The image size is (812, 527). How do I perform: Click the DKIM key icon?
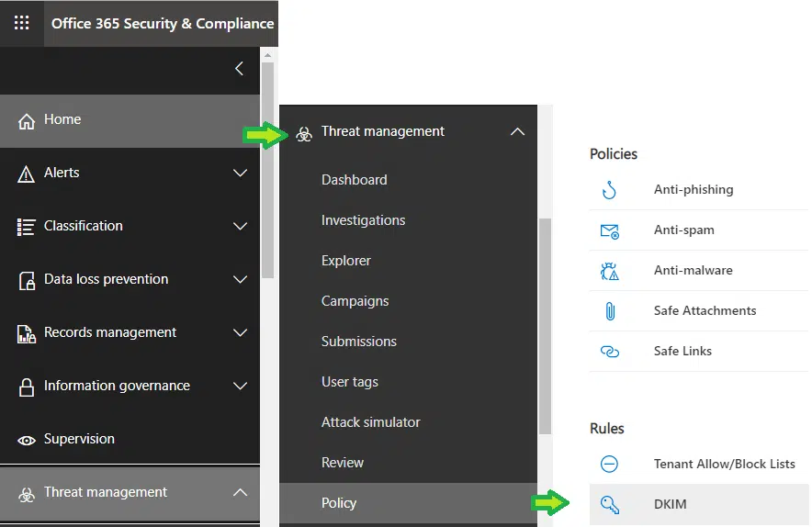609,504
